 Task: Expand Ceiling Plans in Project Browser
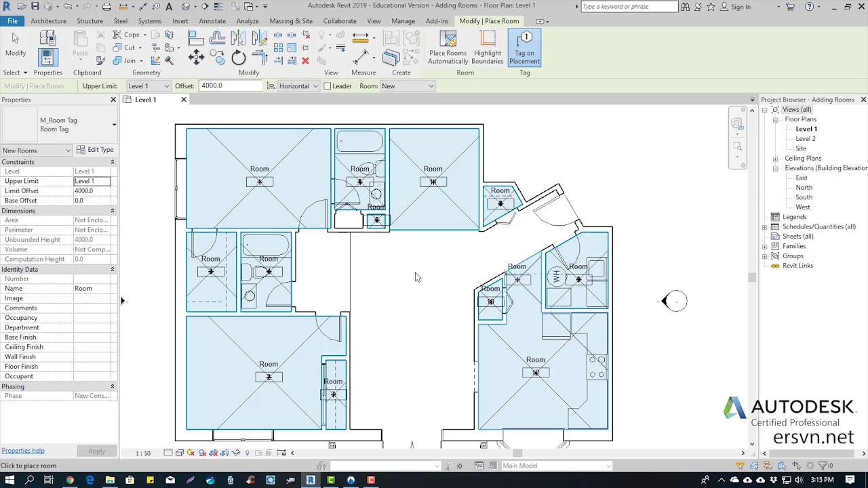click(775, 159)
